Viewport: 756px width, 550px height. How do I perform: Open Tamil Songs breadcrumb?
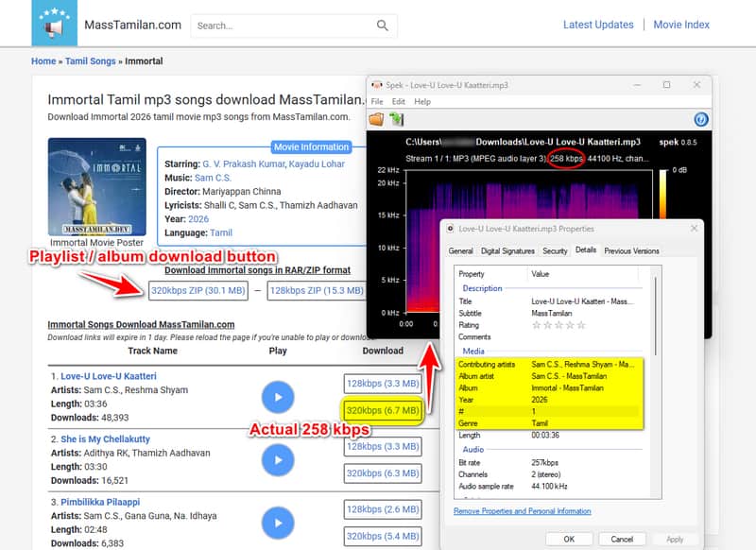click(x=90, y=61)
